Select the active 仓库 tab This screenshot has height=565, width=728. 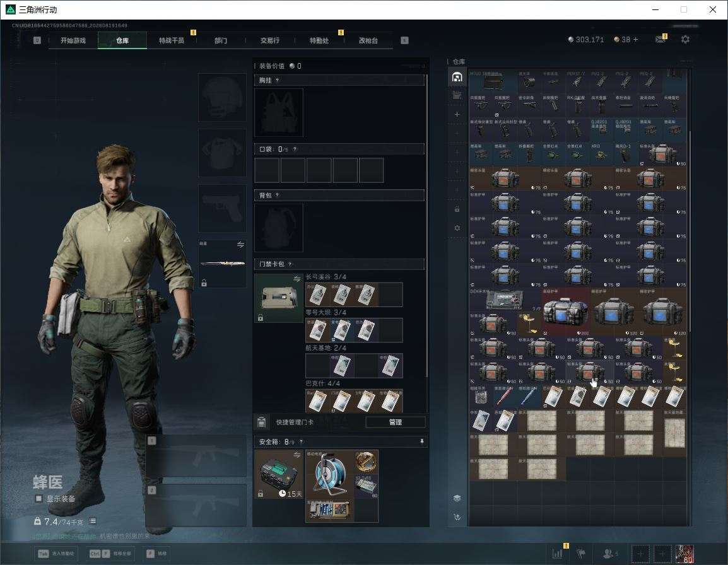click(x=122, y=40)
